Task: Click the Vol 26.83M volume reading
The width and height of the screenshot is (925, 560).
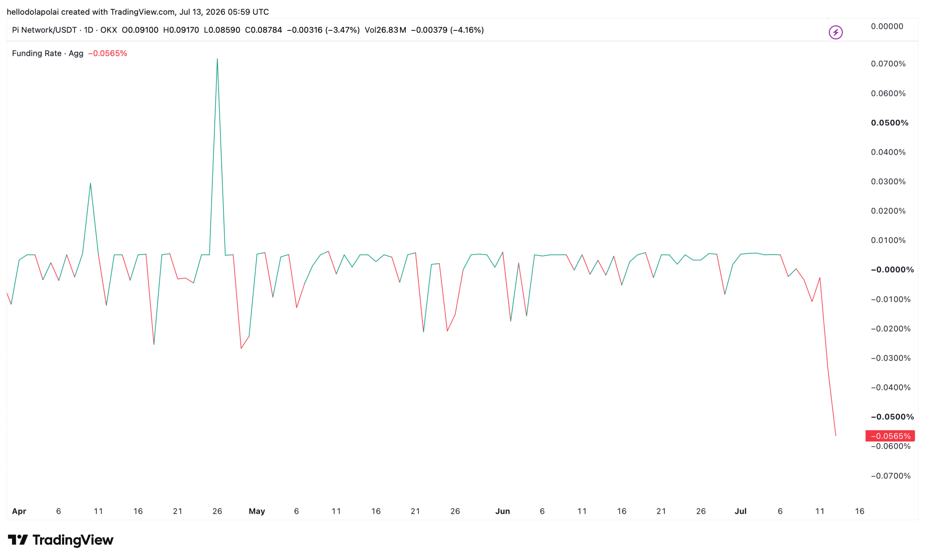Action: (385, 30)
